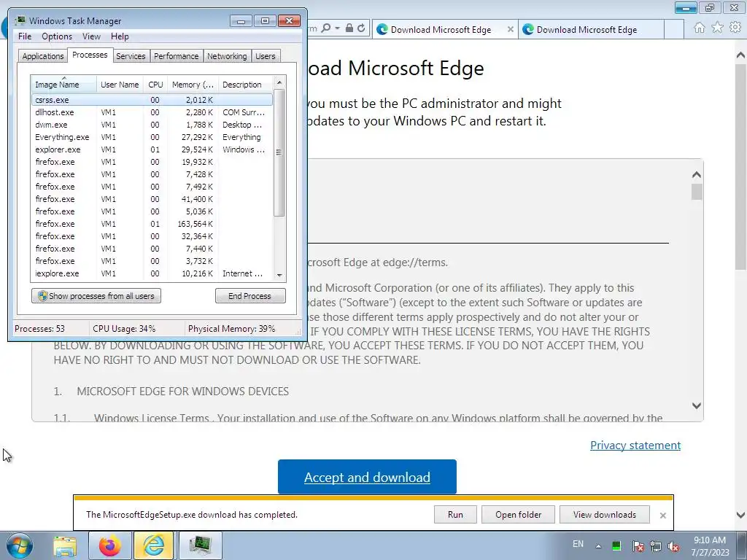Close the first Download Microsoft Edge tab

click(510, 29)
